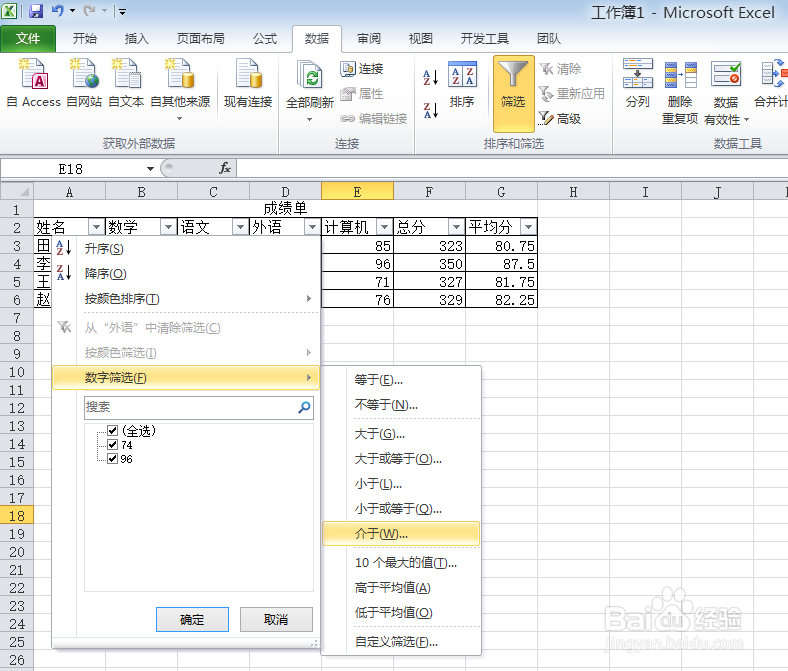Screen dimensions: 788x671
Task: Switch to the 页面布局 tab
Action: [200, 39]
